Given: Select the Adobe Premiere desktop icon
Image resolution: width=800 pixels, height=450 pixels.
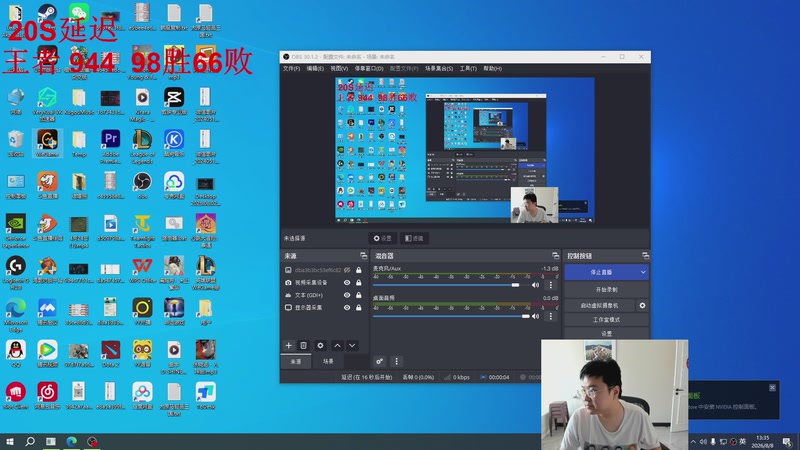Looking at the screenshot, I should (x=111, y=146).
